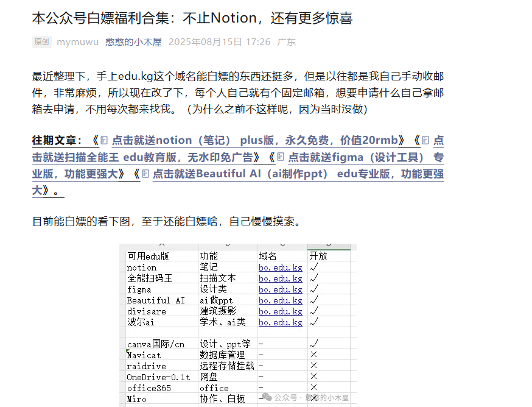
Task: Click bo.edu.kg link in figma row
Action: click(x=280, y=289)
